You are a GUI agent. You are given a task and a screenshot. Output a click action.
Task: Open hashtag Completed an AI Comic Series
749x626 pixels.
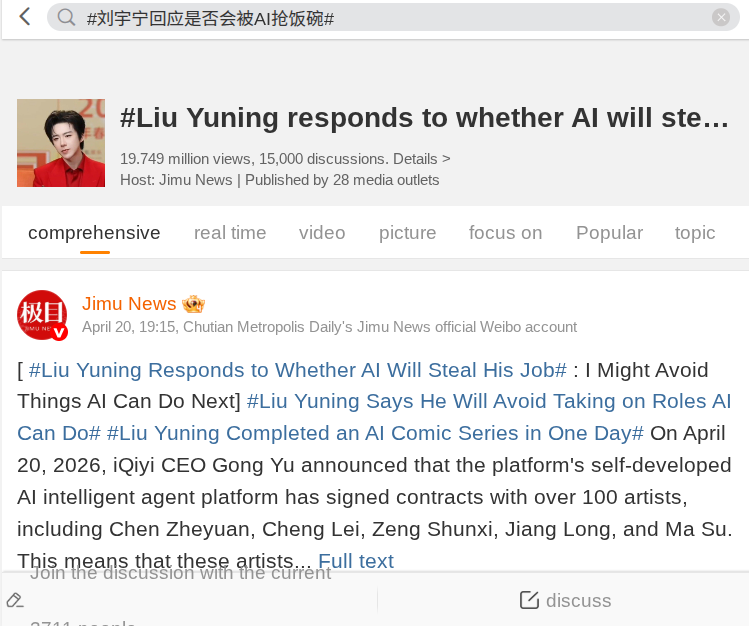coord(375,434)
